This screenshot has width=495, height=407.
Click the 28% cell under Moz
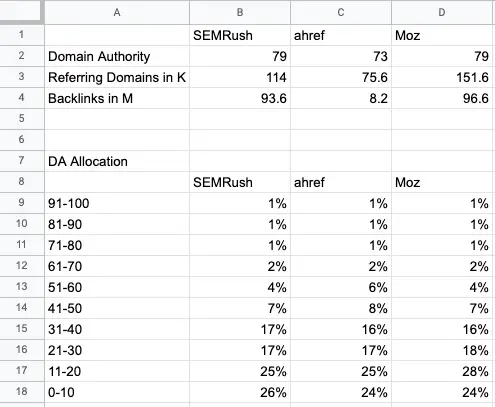point(442,371)
